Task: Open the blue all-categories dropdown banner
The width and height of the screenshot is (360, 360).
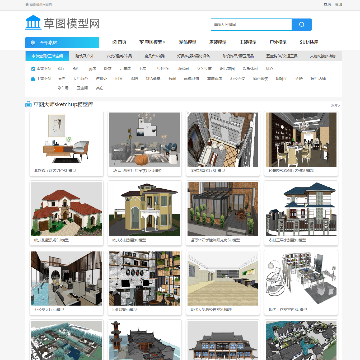Action: [x=62, y=43]
